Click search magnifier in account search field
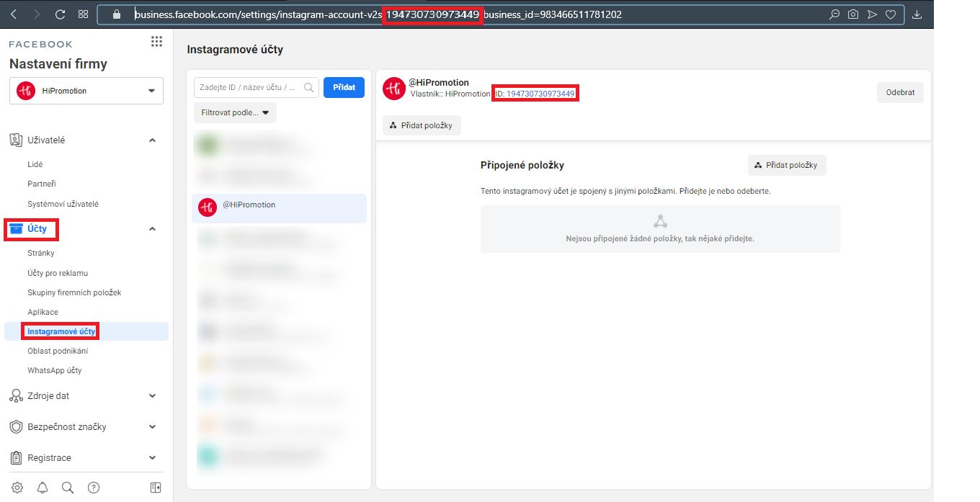The height and width of the screenshot is (502, 980). click(309, 87)
